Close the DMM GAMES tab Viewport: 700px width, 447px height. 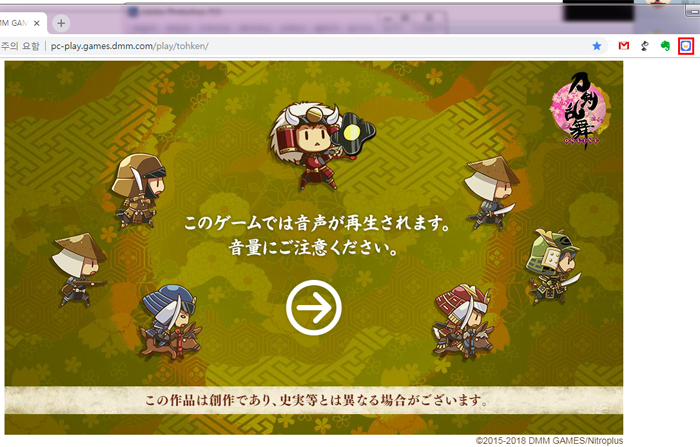(x=37, y=23)
